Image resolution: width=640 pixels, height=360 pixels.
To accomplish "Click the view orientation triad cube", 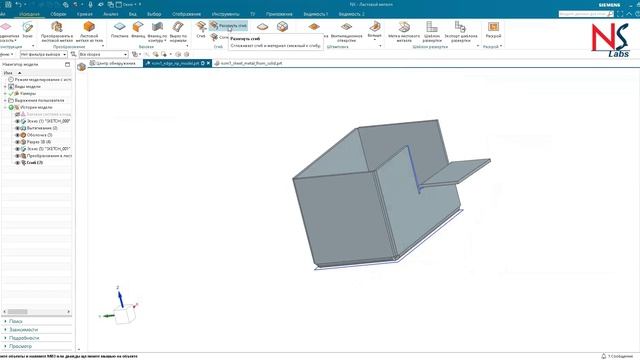I will point(124,315).
